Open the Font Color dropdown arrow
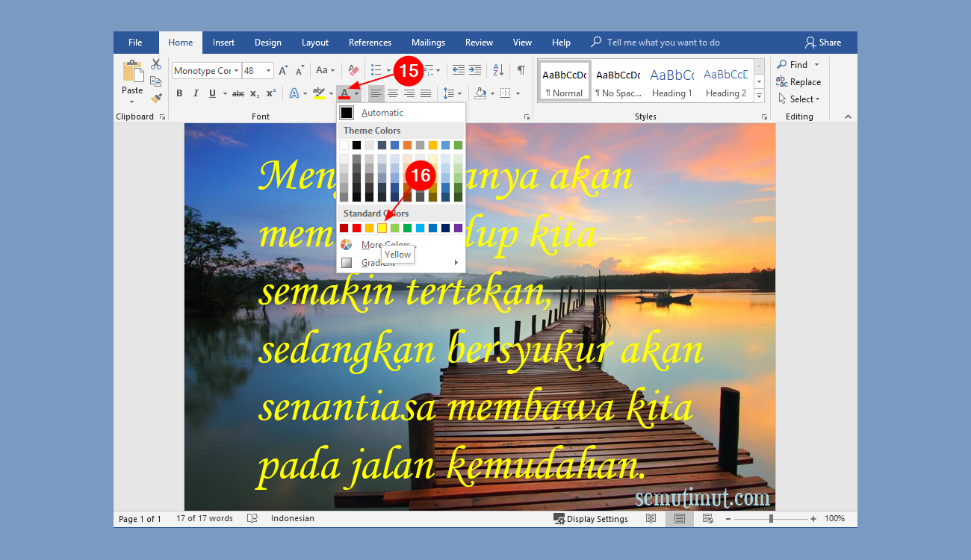This screenshot has height=560, width=971. [357, 93]
